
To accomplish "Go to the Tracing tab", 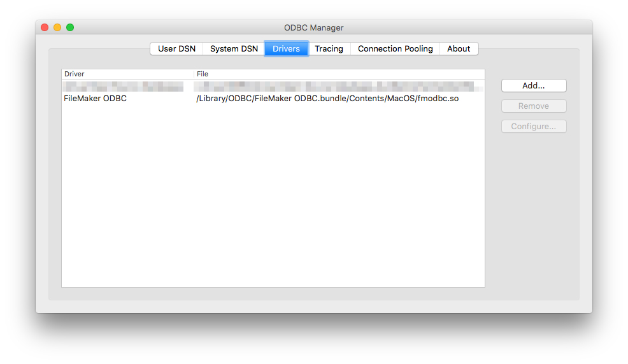I will 329,49.
